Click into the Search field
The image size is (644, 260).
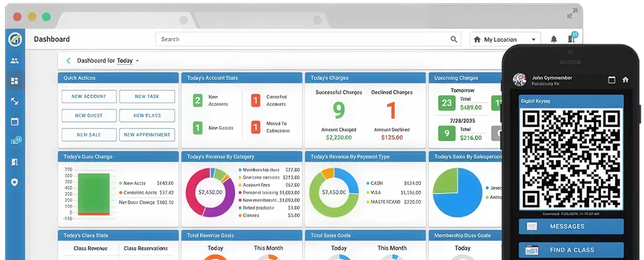point(308,39)
